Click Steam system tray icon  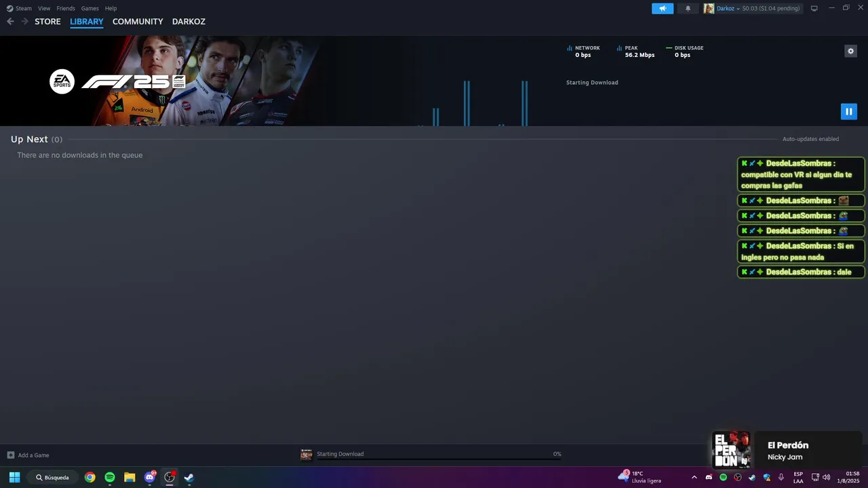click(x=752, y=477)
